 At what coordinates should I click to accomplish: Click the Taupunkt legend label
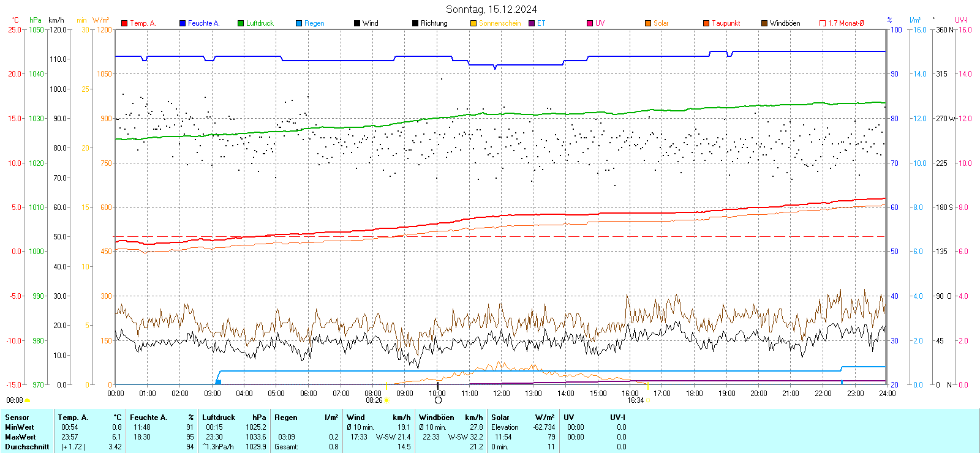726,23
